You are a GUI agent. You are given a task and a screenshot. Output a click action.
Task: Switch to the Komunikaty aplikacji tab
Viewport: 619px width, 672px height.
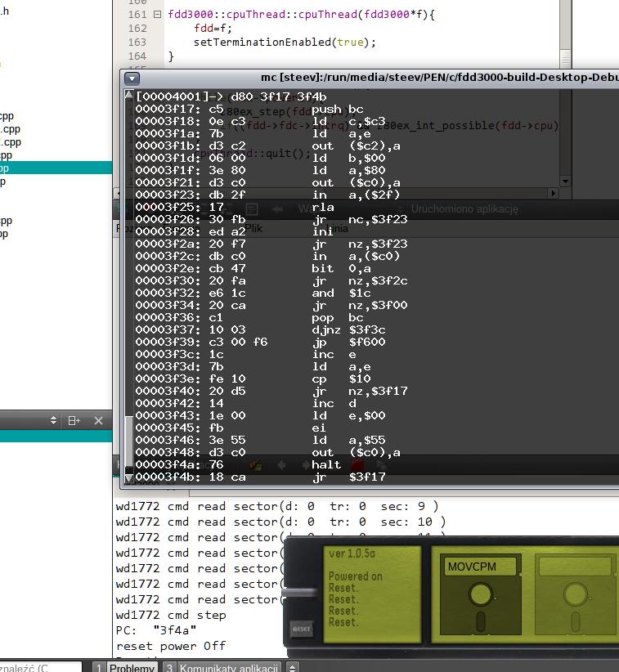(x=222, y=667)
